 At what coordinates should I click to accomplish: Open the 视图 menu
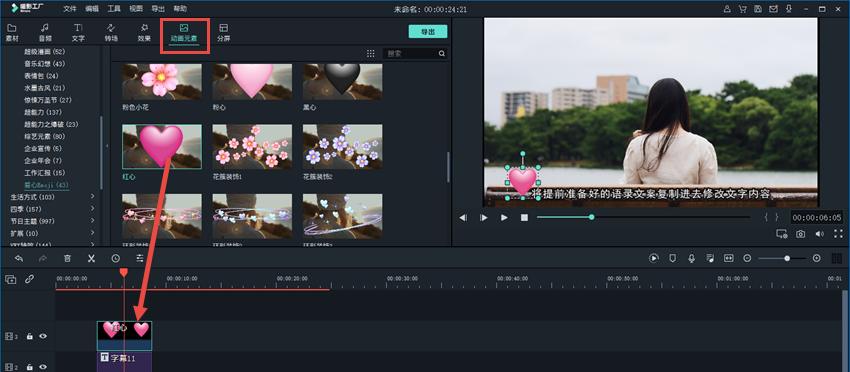pyautogui.click(x=136, y=9)
